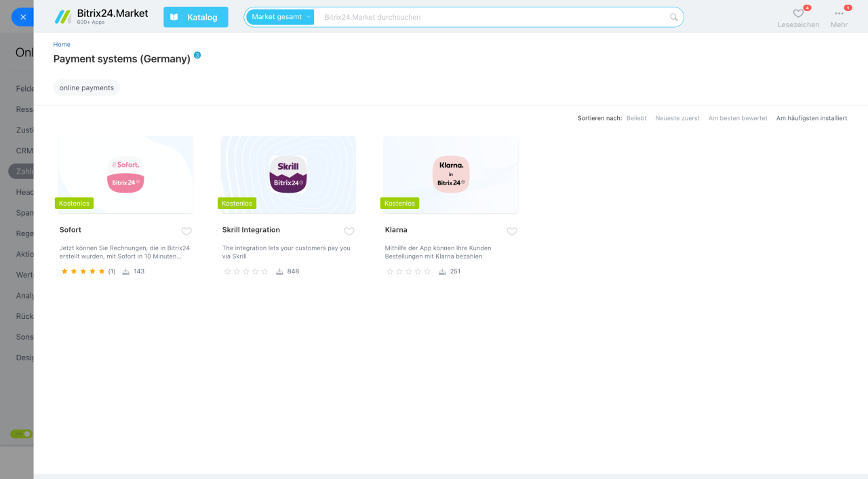Bookmark Klarna with heart icon
The height and width of the screenshot is (479, 868).
click(x=512, y=231)
